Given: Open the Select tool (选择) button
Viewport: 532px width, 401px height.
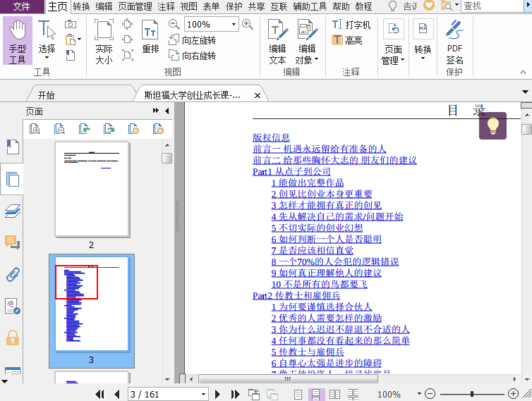Looking at the screenshot, I should pos(47,40).
